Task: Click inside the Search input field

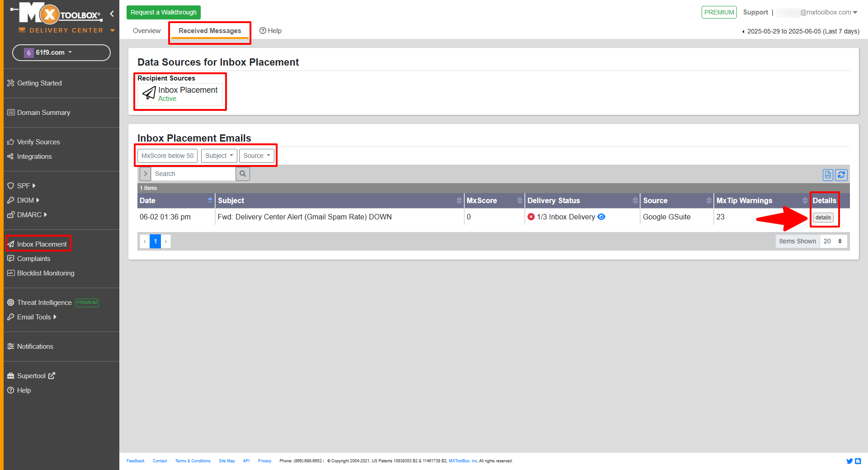Action: (192, 174)
